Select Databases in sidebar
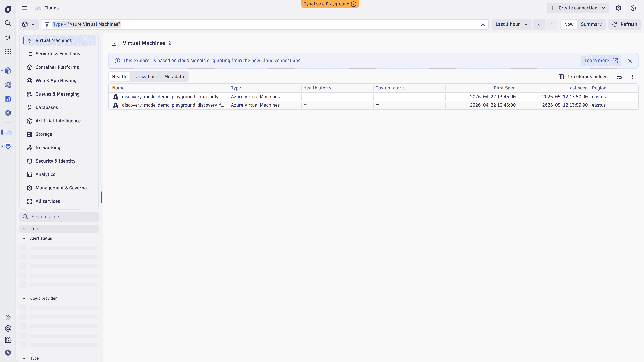 point(59,107)
